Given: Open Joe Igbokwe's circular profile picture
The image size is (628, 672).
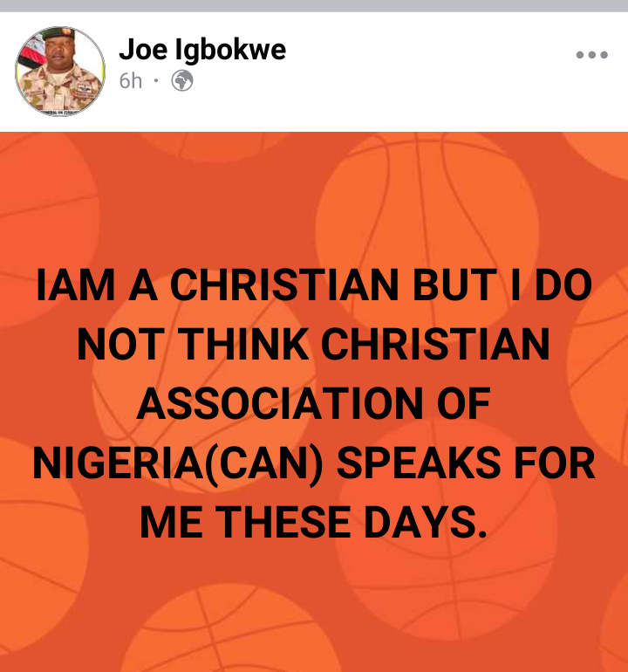Looking at the screenshot, I should 60,72.
